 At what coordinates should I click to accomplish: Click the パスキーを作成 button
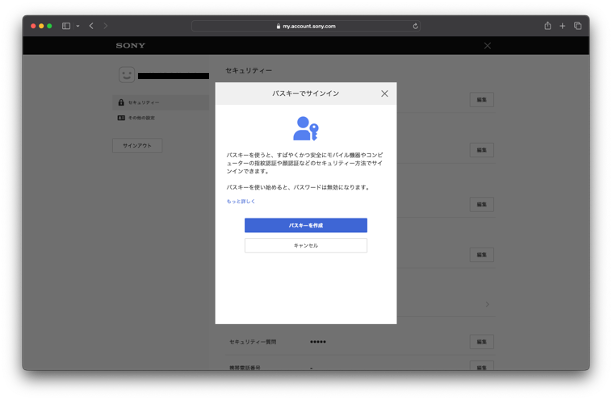tap(306, 225)
